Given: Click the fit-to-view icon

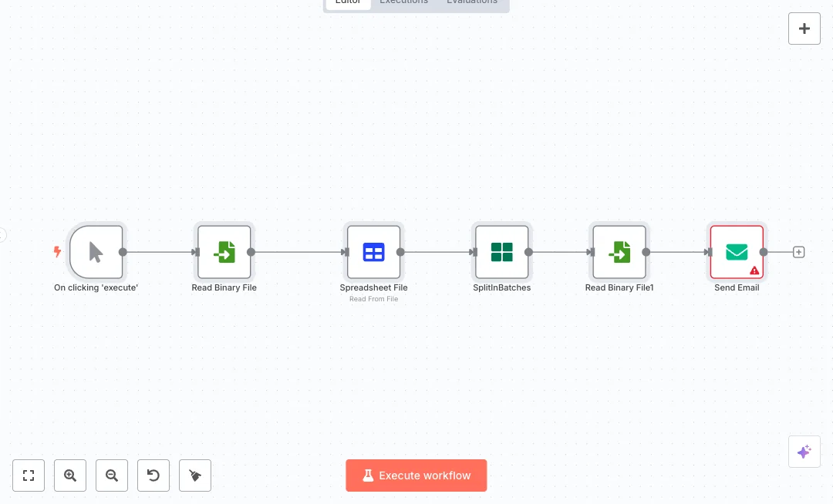Looking at the screenshot, I should [x=29, y=475].
